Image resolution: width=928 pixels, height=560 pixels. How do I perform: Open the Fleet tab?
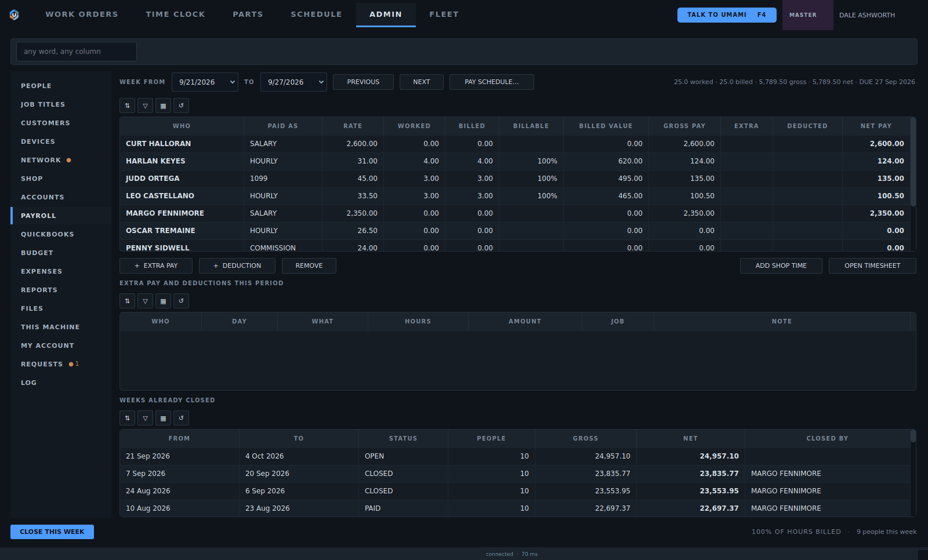444,14
